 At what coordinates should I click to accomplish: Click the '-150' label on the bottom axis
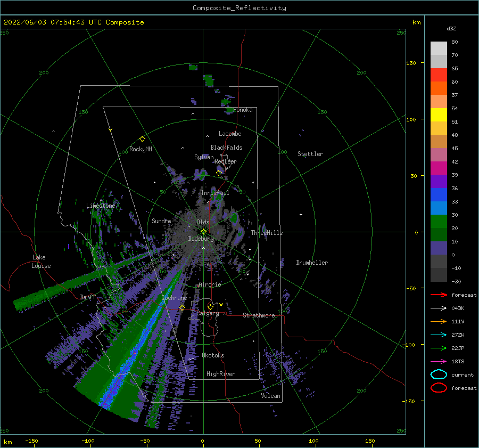[x=31, y=441]
